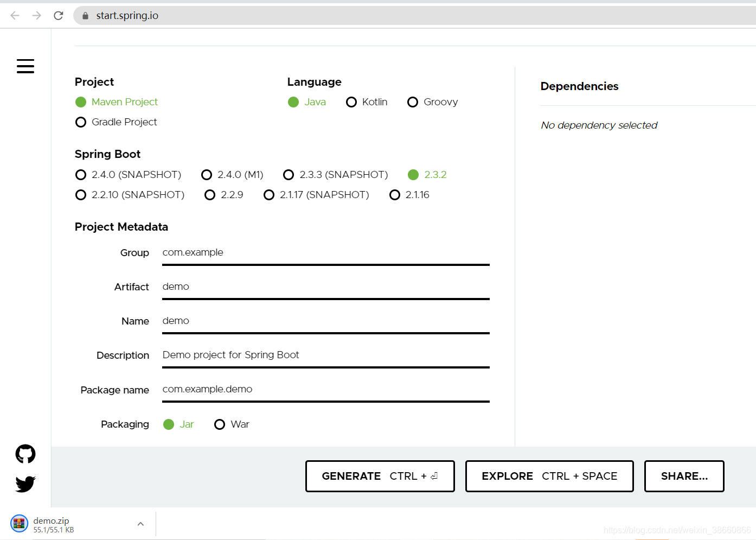Click the demo.zip file icon
This screenshot has height=540, width=756.
click(20, 524)
